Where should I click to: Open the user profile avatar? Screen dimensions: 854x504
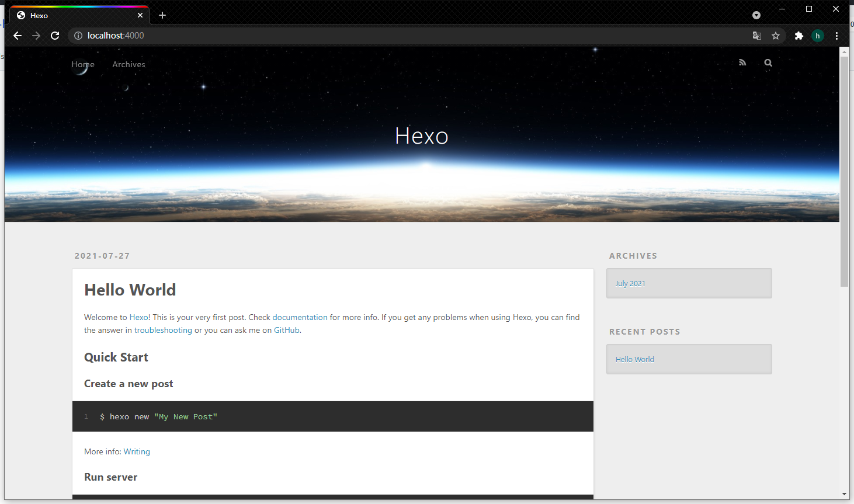point(818,36)
